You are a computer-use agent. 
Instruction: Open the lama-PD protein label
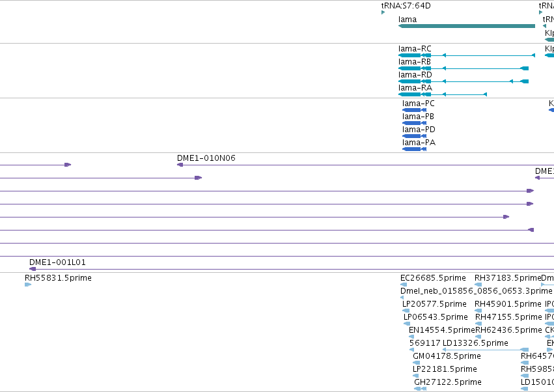click(419, 130)
